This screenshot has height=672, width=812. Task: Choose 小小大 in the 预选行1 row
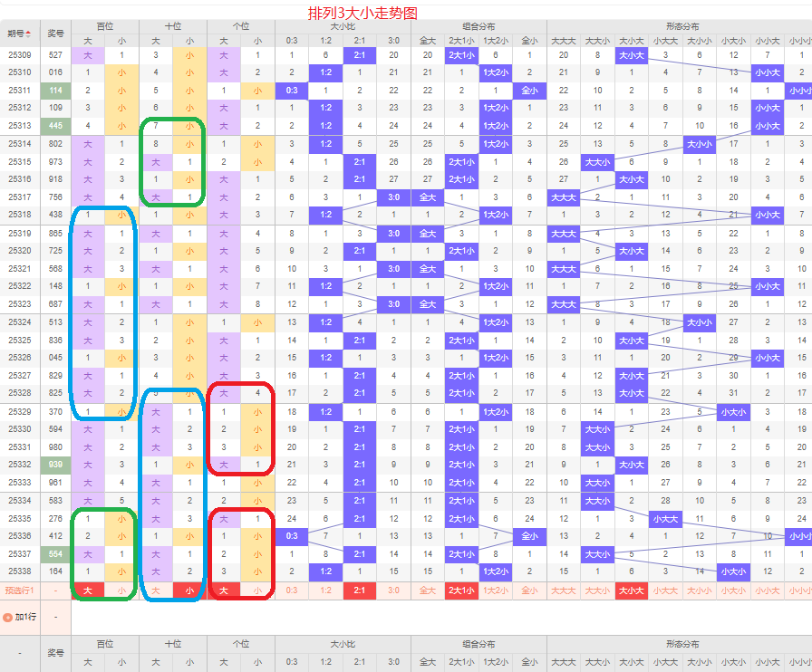click(768, 590)
